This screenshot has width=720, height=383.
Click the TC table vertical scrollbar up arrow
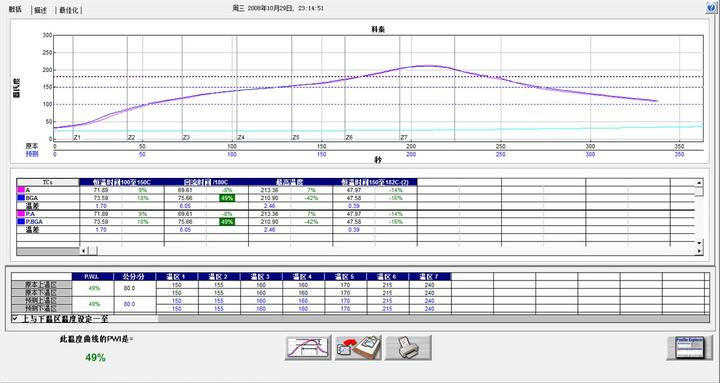[699, 183]
